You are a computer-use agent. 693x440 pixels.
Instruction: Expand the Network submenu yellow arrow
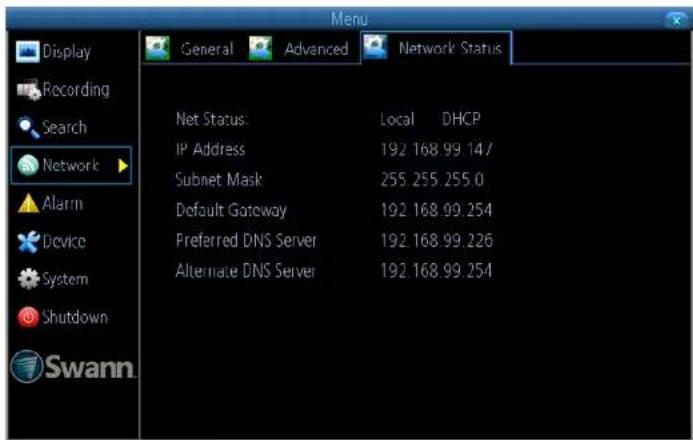pos(123,166)
